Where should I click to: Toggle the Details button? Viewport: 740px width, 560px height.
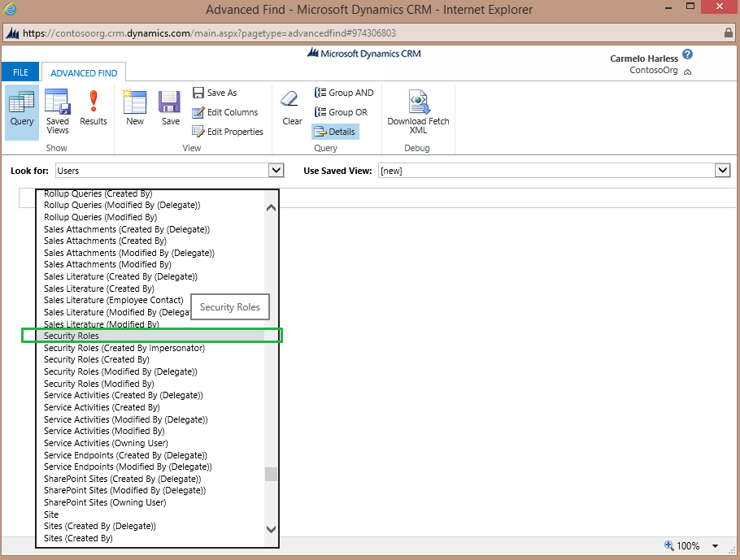334,132
